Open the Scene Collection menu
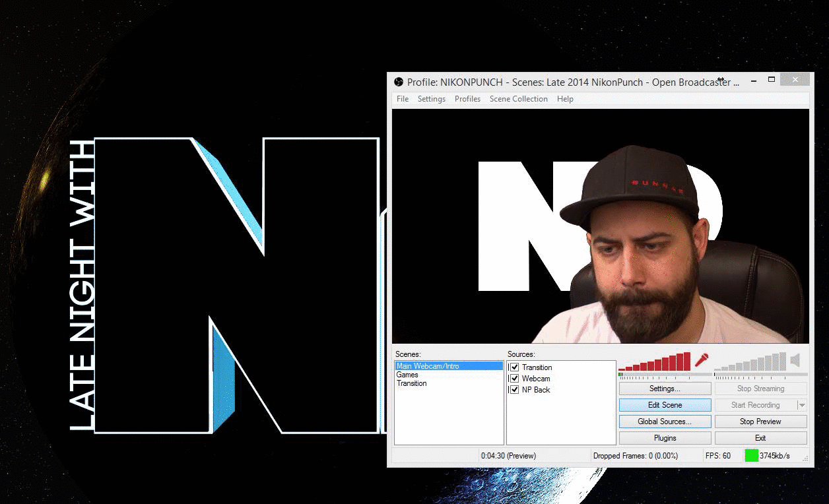Viewport: 829px width, 504px height. 519,99
